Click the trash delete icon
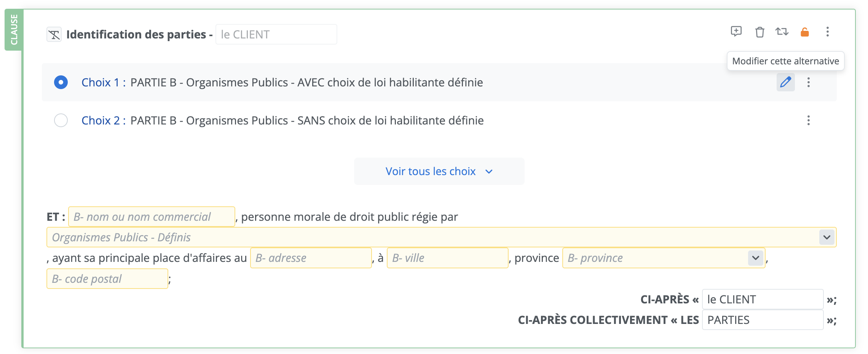This screenshot has width=868, height=354. [759, 32]
